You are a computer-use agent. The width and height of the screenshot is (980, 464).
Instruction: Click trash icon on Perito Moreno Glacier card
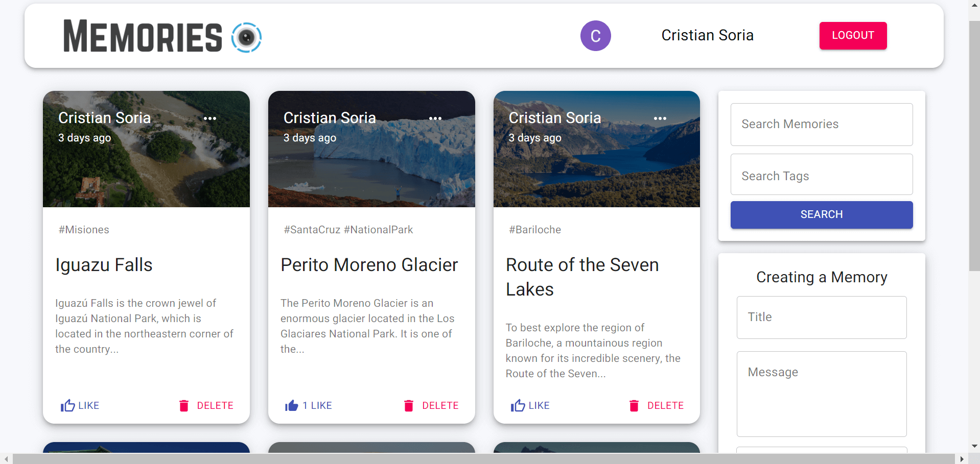coord(409,405)
